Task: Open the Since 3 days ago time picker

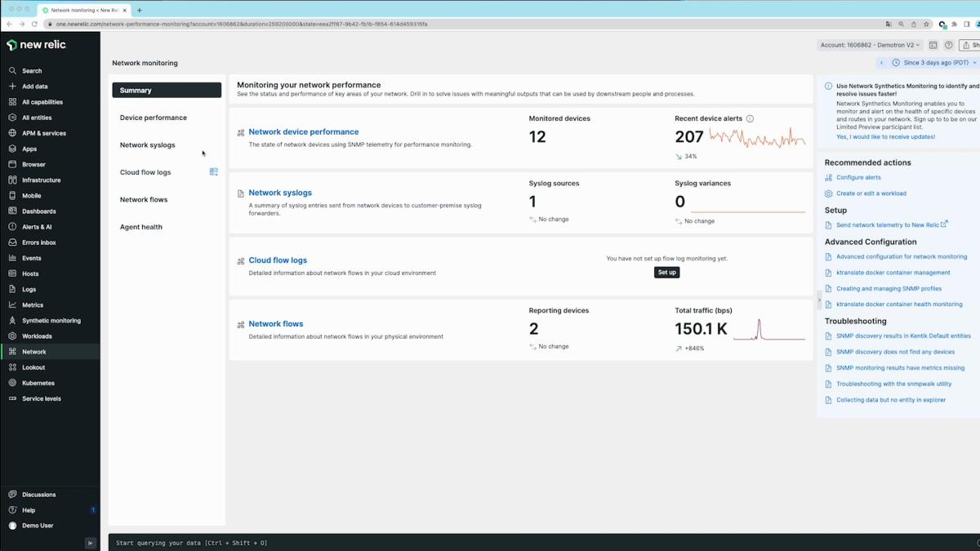Action: coord(935,63)
